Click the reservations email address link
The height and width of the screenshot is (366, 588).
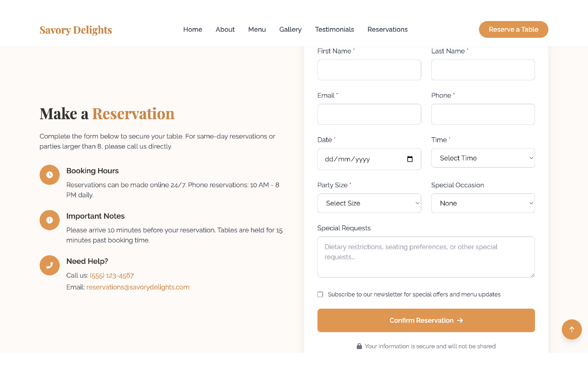coord(138,287)
